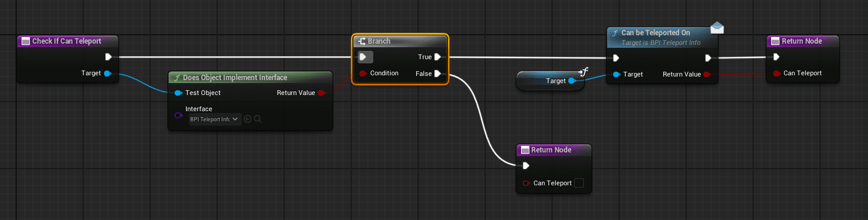Click exec input pin of Can be Teleported On

[616, 58]
